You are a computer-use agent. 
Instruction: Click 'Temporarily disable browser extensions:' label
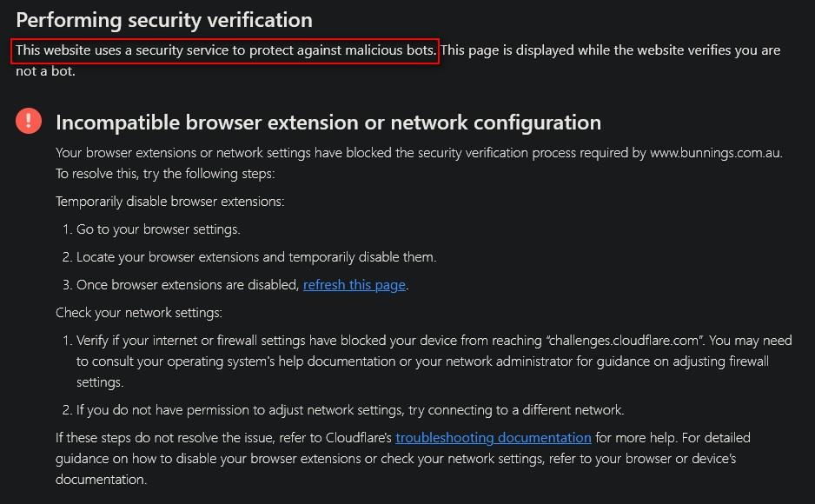(170, 202)
